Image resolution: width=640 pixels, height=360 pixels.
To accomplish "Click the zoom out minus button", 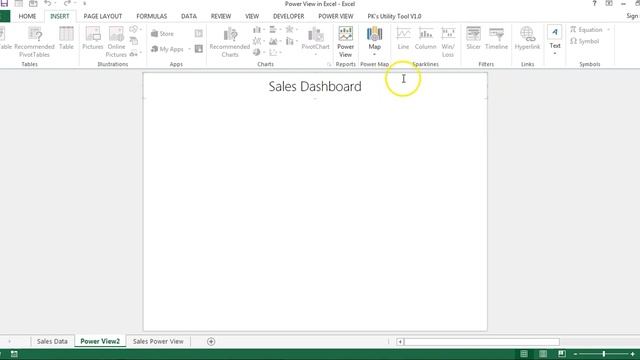I will pos(576,354).
